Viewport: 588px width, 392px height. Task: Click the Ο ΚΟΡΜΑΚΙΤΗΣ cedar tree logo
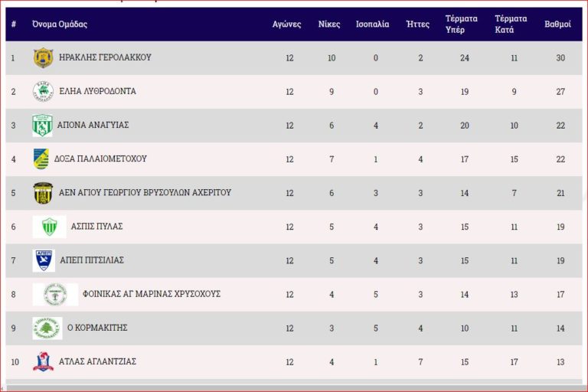tap(47, 328)
